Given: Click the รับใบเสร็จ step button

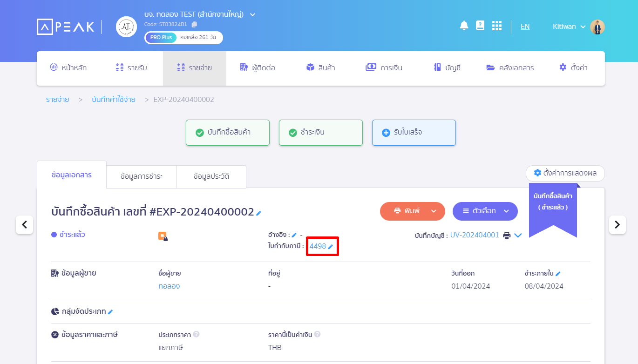Looking at the screenshot, I should click(x=414, y=133).
